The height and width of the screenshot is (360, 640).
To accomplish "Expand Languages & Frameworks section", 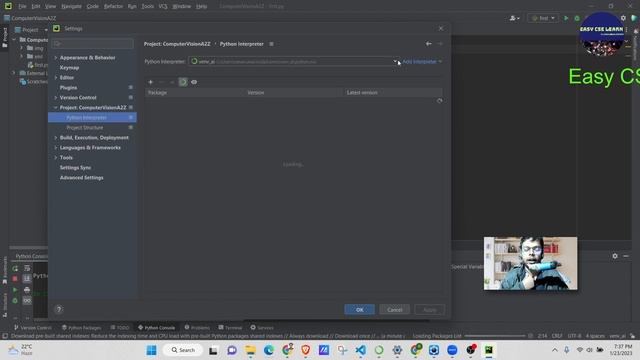I will click(56, 147).
